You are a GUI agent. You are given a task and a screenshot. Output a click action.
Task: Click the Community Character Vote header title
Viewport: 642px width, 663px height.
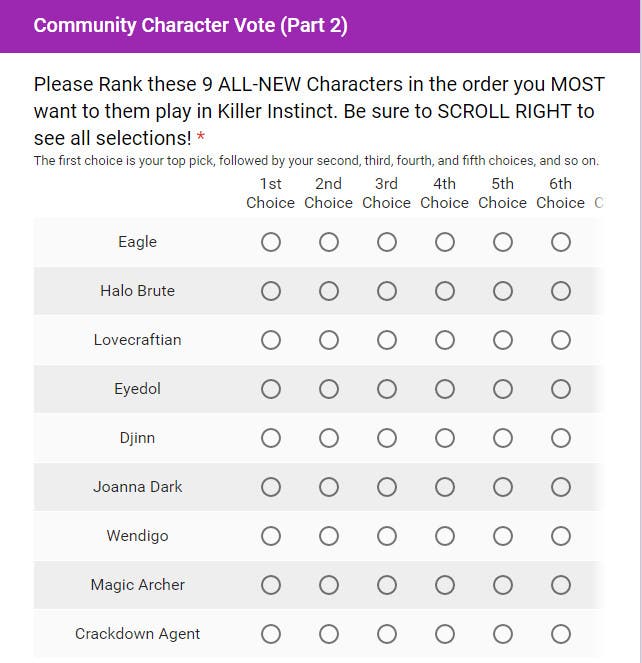pos(191,26)
